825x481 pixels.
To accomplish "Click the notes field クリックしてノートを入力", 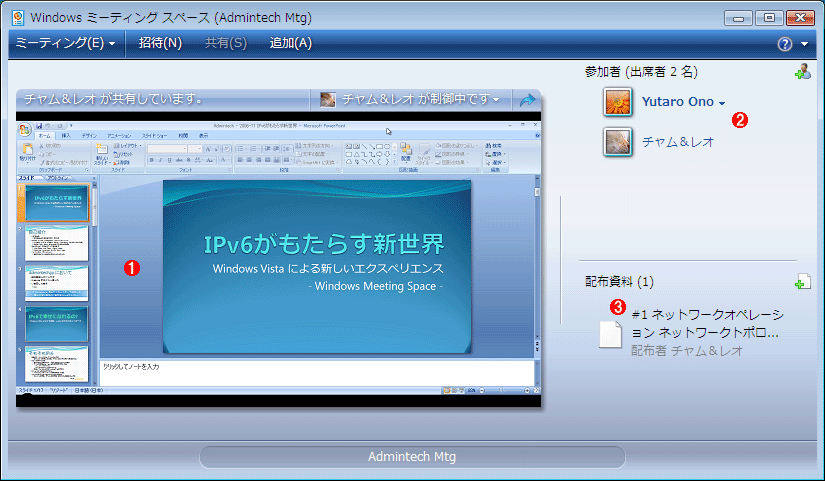I will click(x=317, y=373).
